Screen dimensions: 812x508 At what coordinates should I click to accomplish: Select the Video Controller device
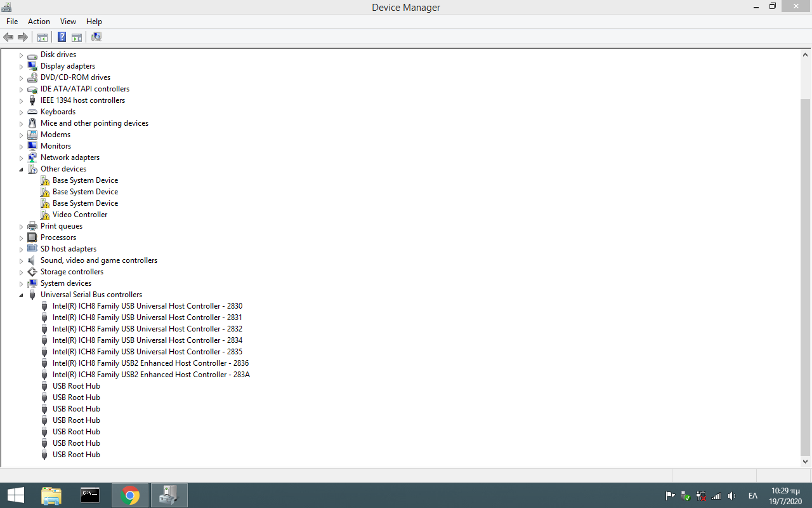80,215
